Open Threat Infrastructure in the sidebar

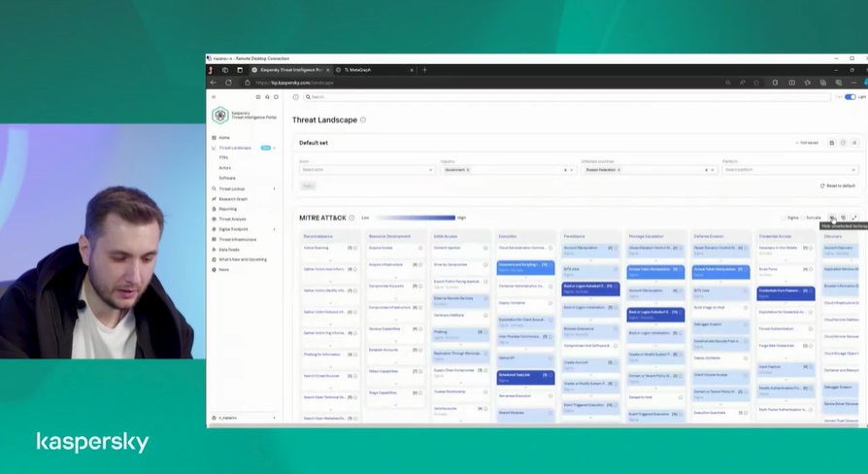[237, 240]
